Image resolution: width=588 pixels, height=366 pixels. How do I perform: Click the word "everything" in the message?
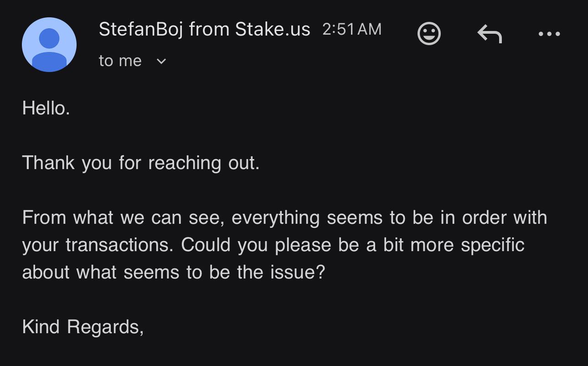[275, 217]
